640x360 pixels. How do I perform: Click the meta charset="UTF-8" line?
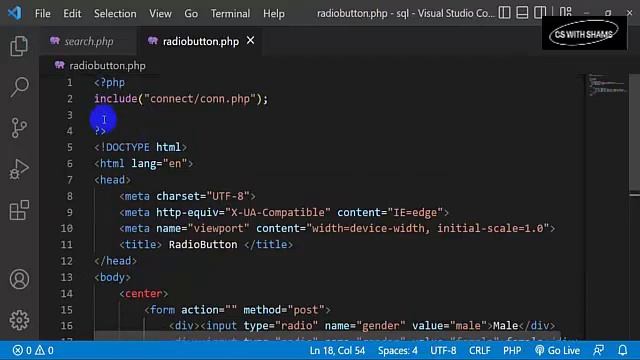point(187,196)
